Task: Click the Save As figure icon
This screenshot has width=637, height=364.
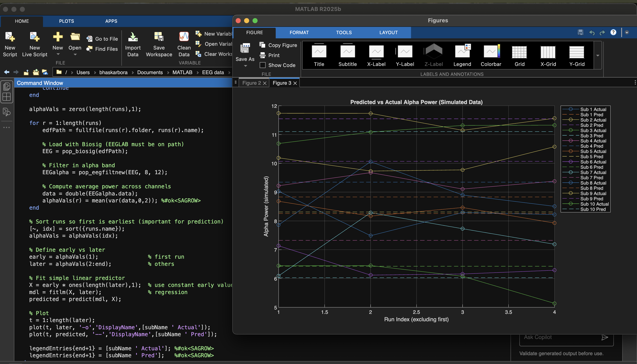Action: 245,48
